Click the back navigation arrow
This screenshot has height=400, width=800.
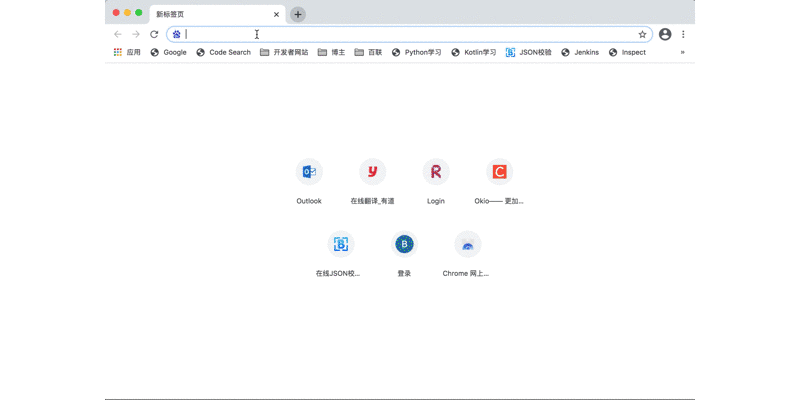point(118,34)
